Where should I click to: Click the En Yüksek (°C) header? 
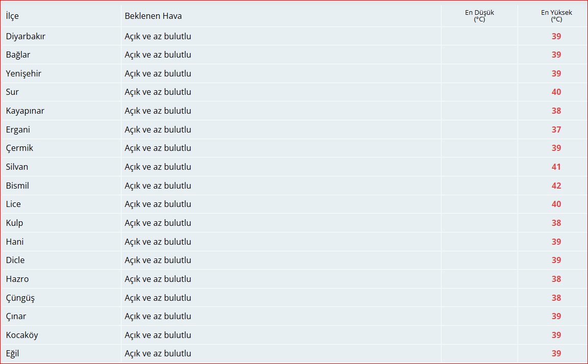tap(556, 16)
